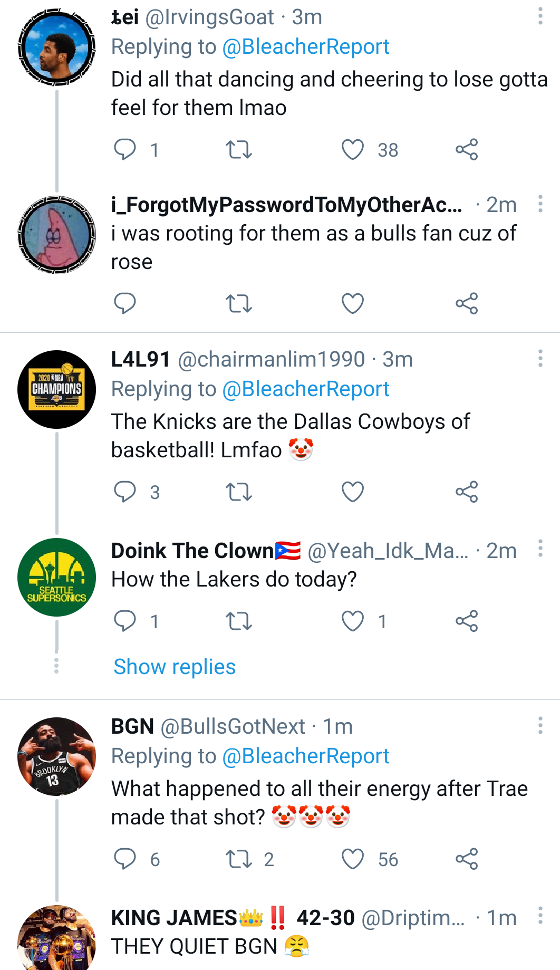View the Seattle Supersonics avatar image

point(56,578)
